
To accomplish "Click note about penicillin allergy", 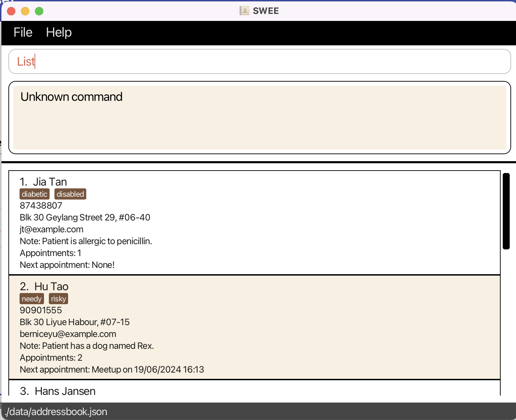I will 86,241.
